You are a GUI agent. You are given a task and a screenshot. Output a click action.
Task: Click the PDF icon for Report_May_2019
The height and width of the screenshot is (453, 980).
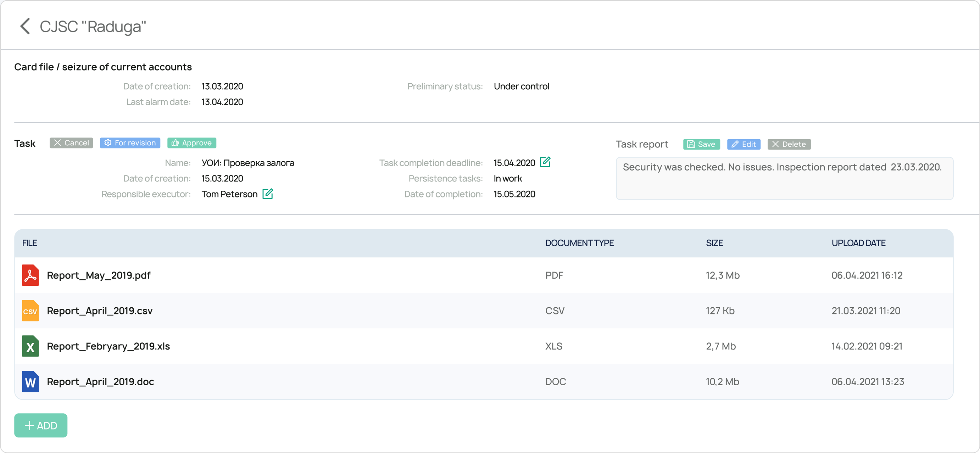click(x=30, y=275)
